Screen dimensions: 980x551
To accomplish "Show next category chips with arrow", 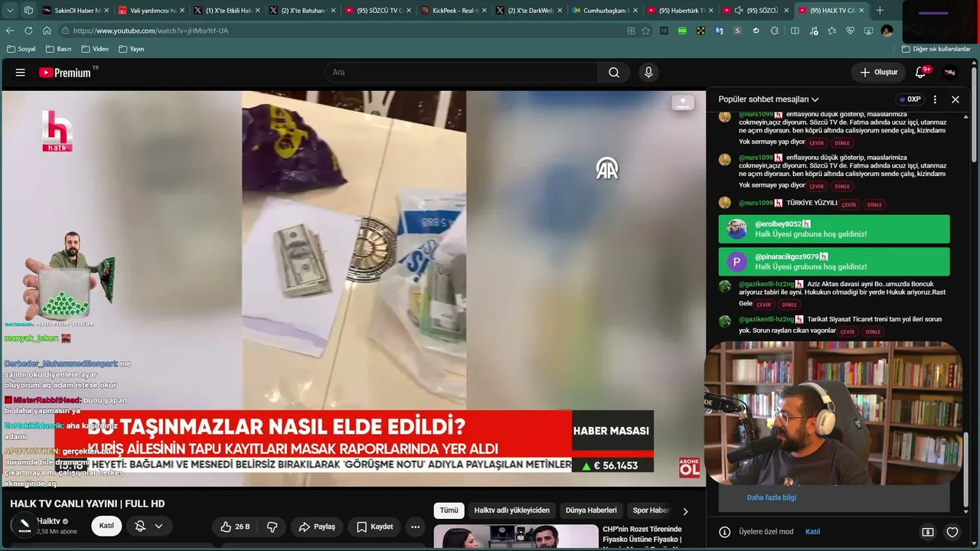I will point(685,511).
